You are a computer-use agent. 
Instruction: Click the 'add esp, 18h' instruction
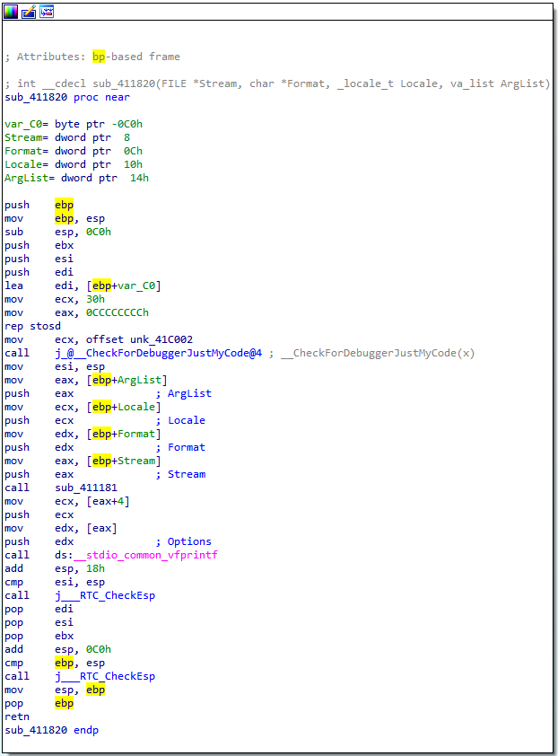click(x=55, y=569)
